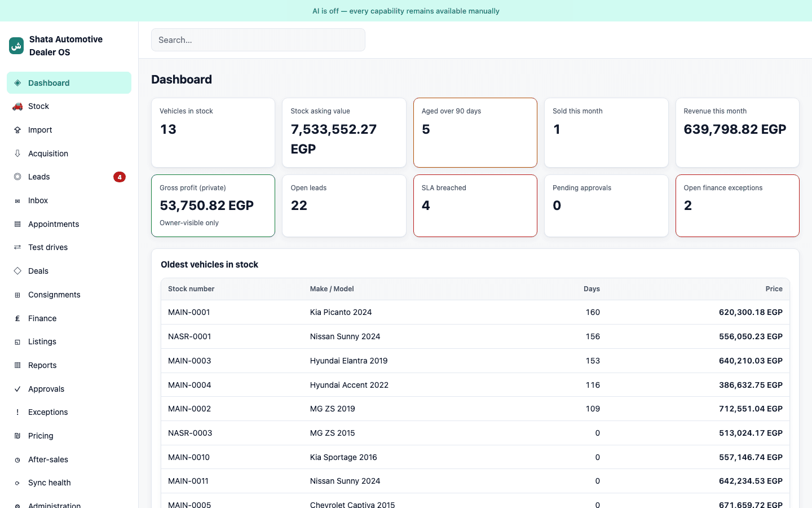The image size is (812, 508).
Task: Click the red car Stock icon
Action: 17,106
